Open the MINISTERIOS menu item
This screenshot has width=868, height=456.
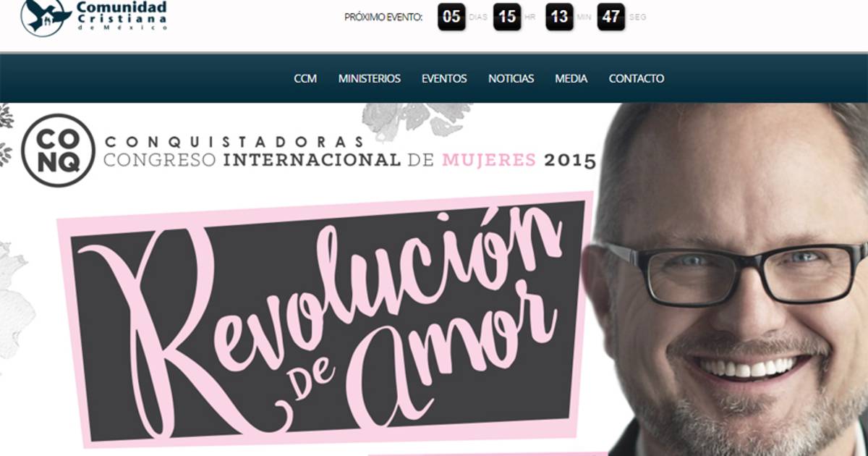click(370, 78)
